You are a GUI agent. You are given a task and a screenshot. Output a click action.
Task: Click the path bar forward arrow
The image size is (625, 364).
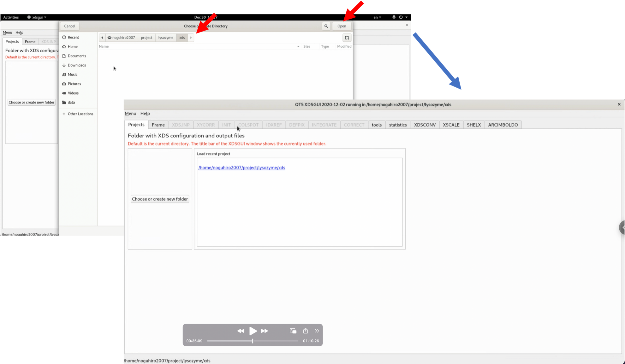click(x=191, y=38)
